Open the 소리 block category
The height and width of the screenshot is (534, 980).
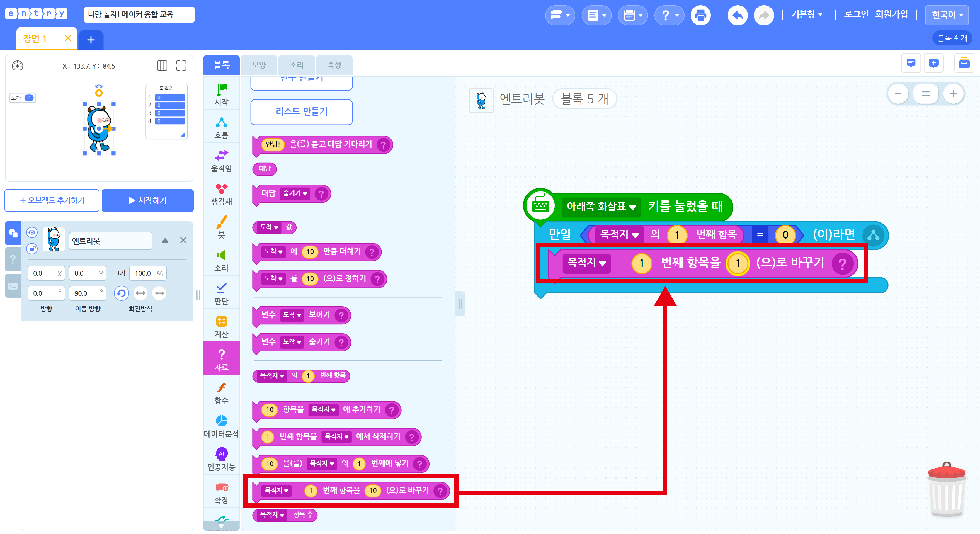click(221, 260)
